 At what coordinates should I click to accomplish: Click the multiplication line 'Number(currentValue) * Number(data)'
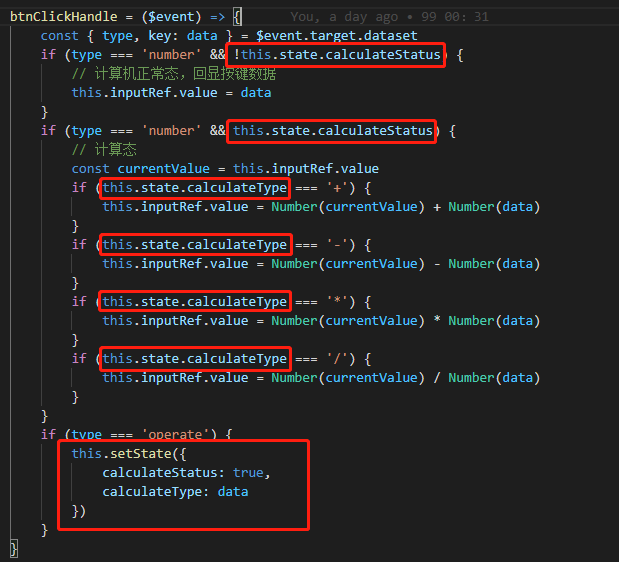tap(405, 320)
